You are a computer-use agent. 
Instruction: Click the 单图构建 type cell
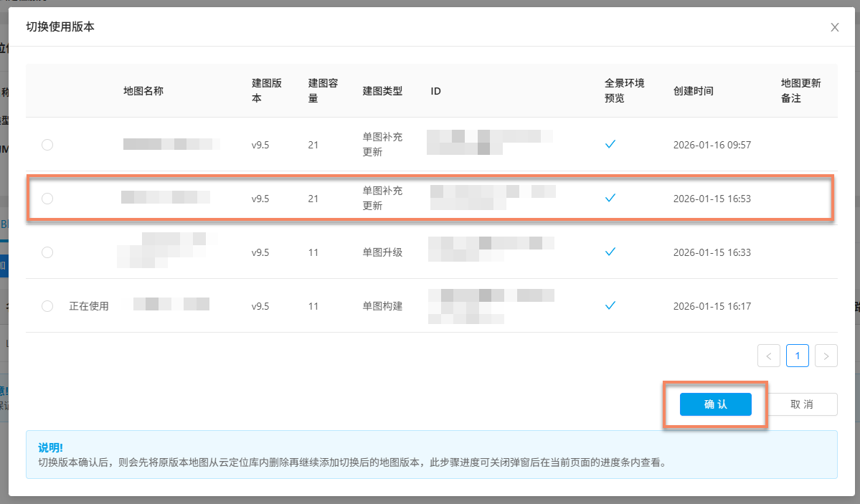(x=382, y=306)
